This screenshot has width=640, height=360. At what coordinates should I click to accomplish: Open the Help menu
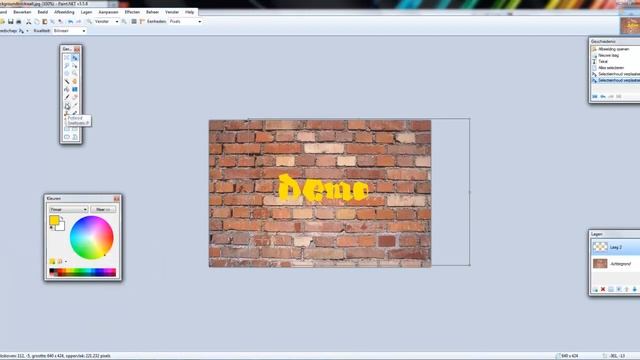(189, 12)
